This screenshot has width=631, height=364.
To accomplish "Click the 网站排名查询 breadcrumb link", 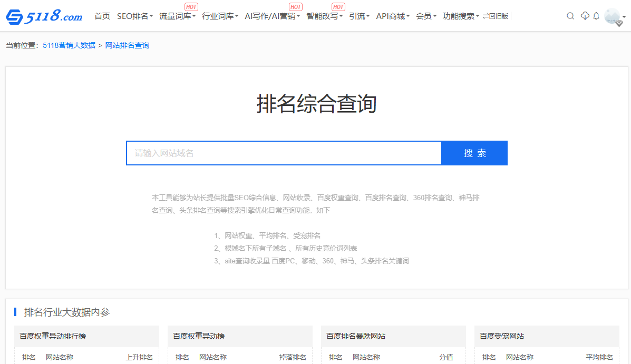I will [x=127, y=46].
